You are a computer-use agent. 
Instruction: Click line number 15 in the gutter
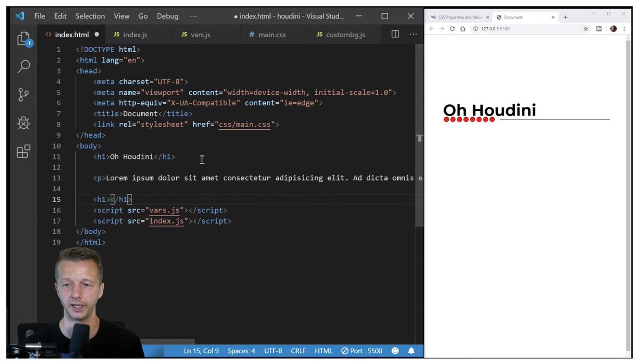(x=56, y=200)
